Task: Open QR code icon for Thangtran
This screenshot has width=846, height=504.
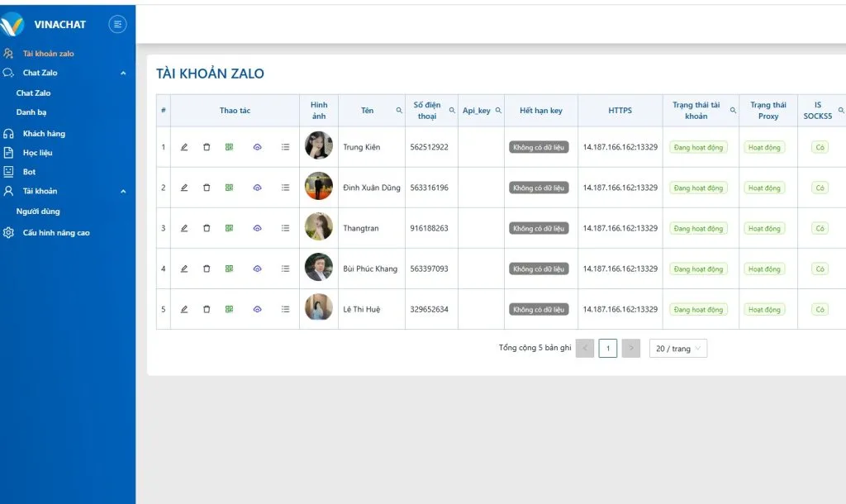Action: (229, 228)
